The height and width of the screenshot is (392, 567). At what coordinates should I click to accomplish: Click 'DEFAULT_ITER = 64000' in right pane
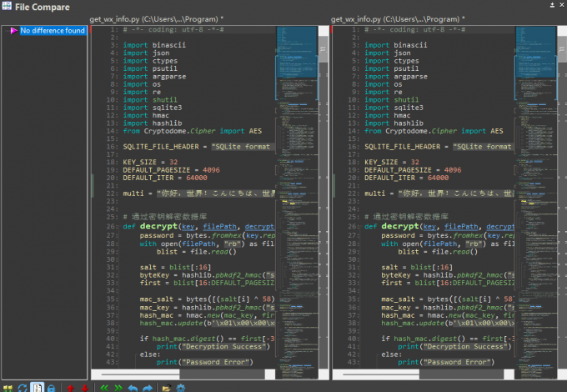pyautogui.click(x=406, y=178)
